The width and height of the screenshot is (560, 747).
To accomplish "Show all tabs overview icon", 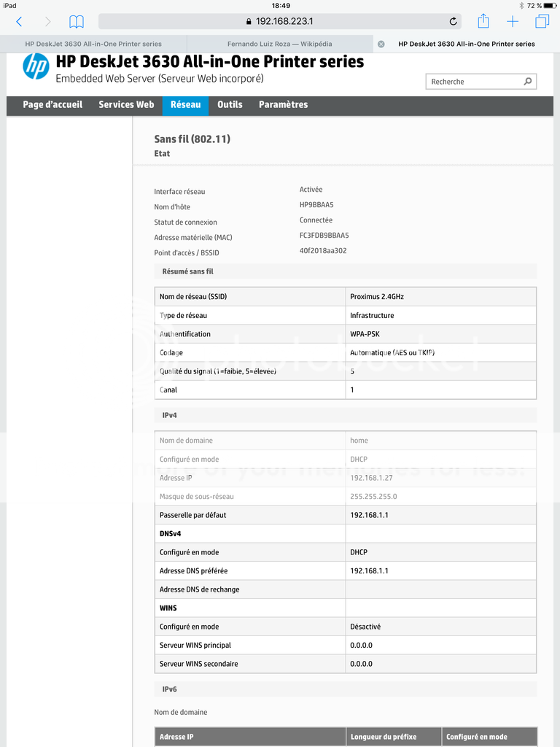I will coord(542,21).
